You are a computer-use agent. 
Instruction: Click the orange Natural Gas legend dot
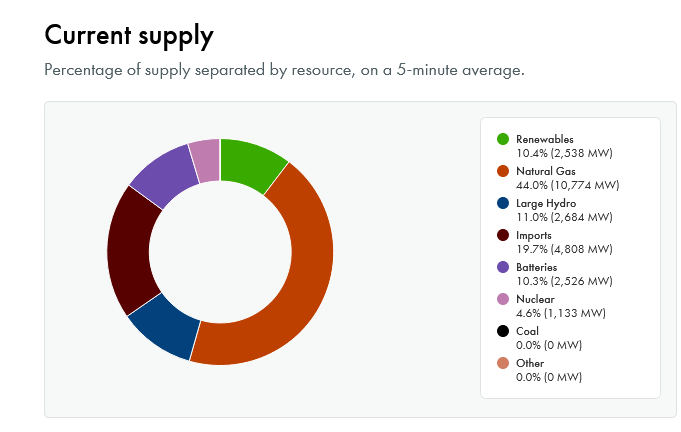(x=503, y=171)
